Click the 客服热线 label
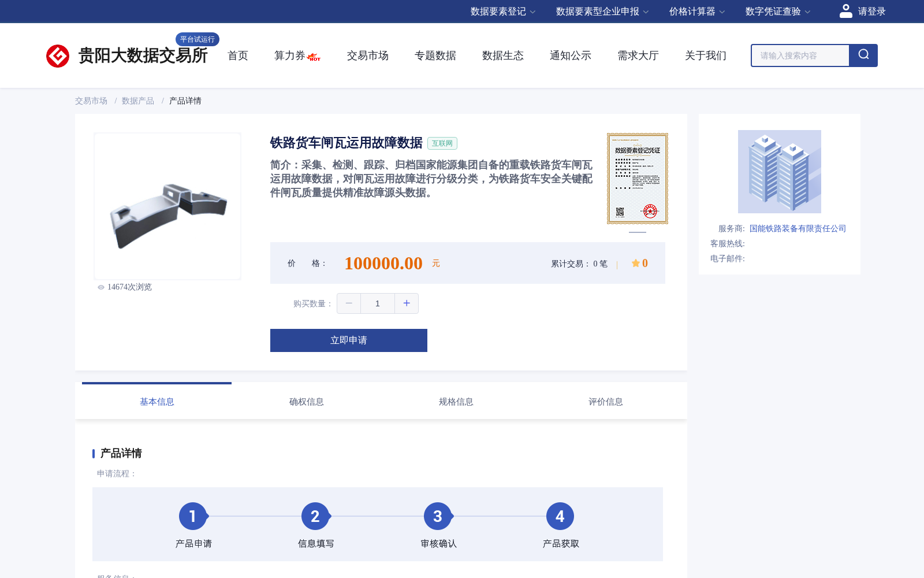924x578 pixels. click(728, 243)
